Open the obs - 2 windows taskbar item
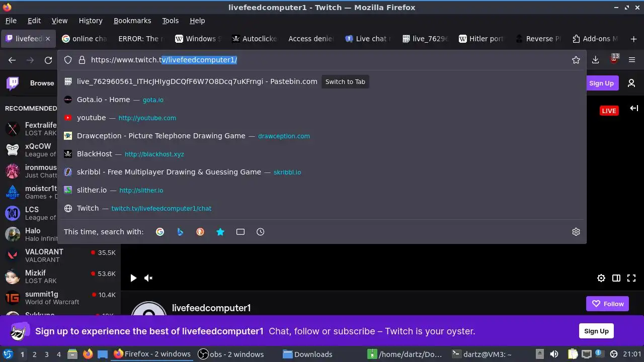 click(231, 354)
